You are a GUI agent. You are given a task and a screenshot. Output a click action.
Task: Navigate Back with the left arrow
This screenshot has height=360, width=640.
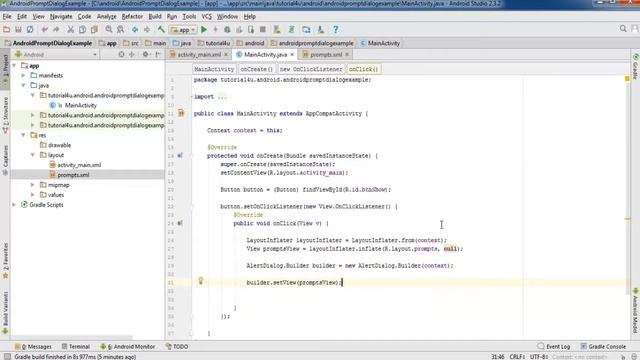(135, 29)
